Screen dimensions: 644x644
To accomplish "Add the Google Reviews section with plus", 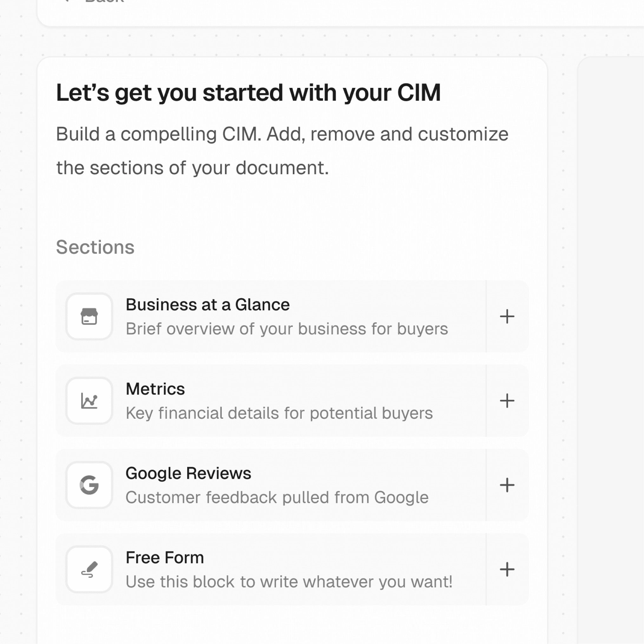I will coord(507,485).
